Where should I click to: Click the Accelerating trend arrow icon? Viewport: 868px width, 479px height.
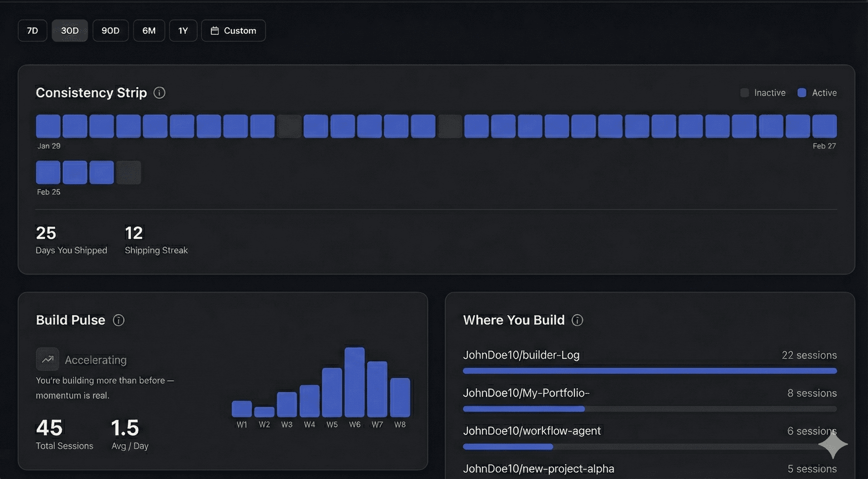[x=47, y=359]
